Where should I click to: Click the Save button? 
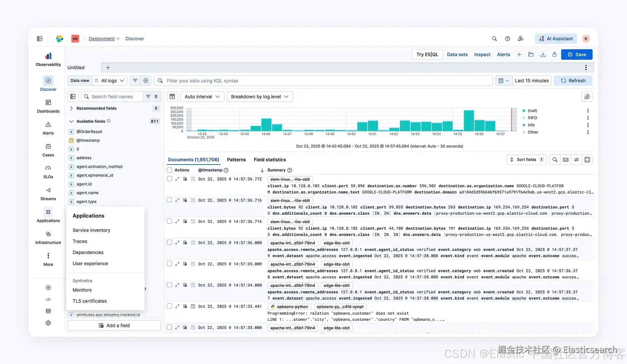[x=577, y=54]
